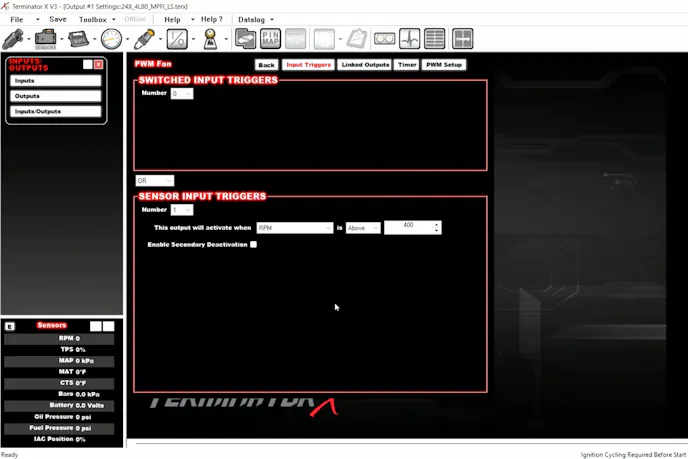The height and width of the screenshot is (459, 688).
Task: Increase threshold value with up arrow
Action: click(x=437, y=225)
